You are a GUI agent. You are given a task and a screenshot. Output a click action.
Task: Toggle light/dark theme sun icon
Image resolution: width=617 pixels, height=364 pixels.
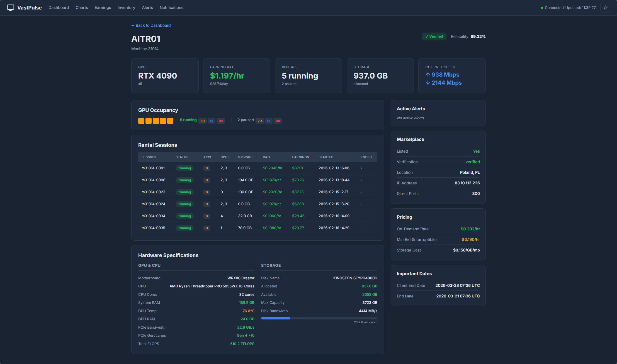pos(605,8)
